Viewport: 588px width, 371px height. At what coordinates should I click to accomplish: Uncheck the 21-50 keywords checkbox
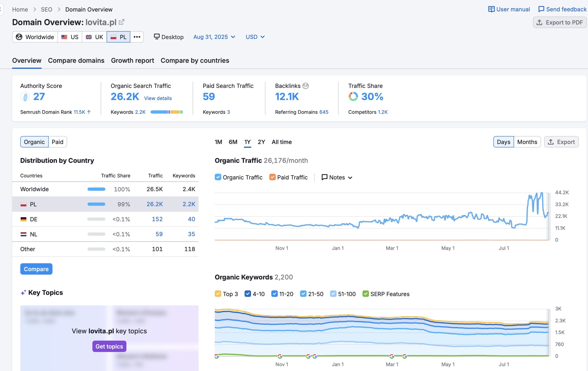303,294
